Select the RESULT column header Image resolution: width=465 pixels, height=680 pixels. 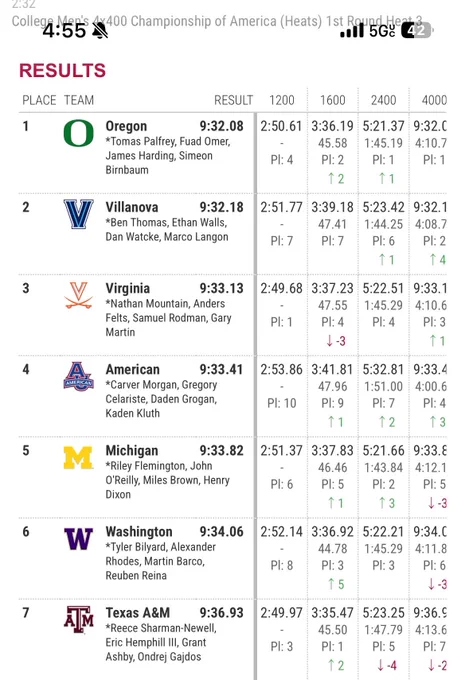[x=233, y=100]
